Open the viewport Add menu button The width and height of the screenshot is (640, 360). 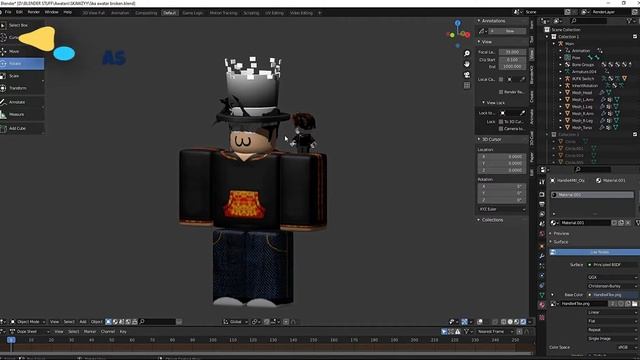(83, 322)
